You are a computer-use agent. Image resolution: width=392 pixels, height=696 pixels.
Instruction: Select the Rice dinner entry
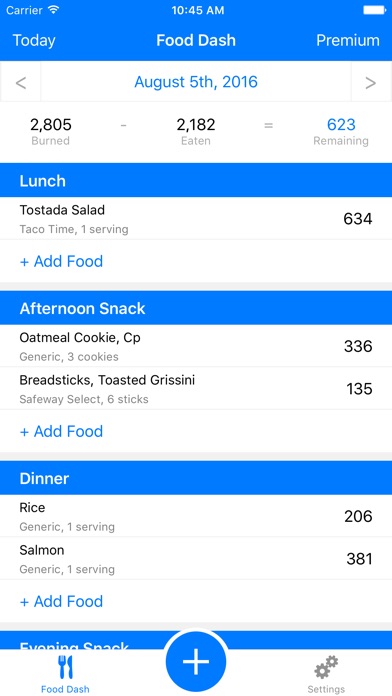tap(196, 516)
